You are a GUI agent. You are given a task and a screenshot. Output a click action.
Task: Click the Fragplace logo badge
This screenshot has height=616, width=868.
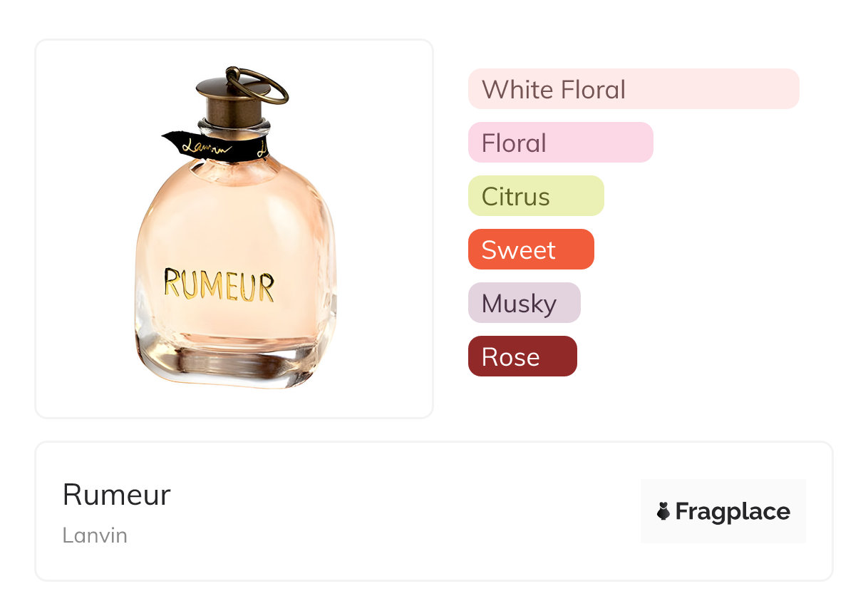[x=723, y=511]
